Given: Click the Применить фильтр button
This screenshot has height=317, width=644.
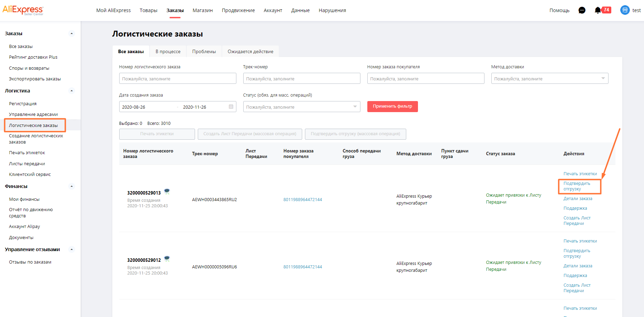Looking at the screenshot, I should tap(392, 106).
